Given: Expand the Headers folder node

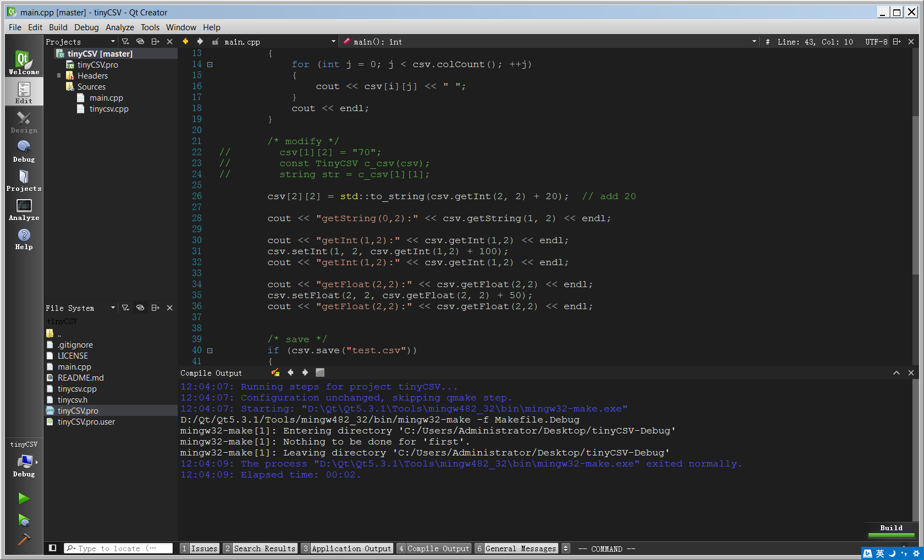Looking at the screenshot, I should [59, 75].
